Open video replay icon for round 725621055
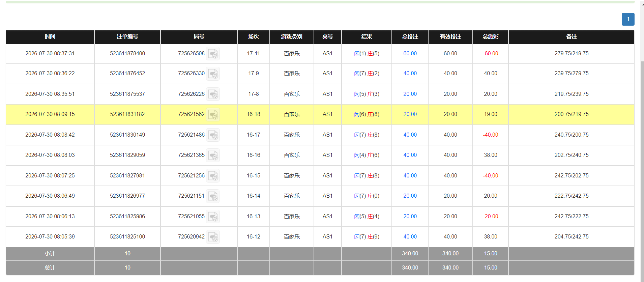 coord(213,217)
